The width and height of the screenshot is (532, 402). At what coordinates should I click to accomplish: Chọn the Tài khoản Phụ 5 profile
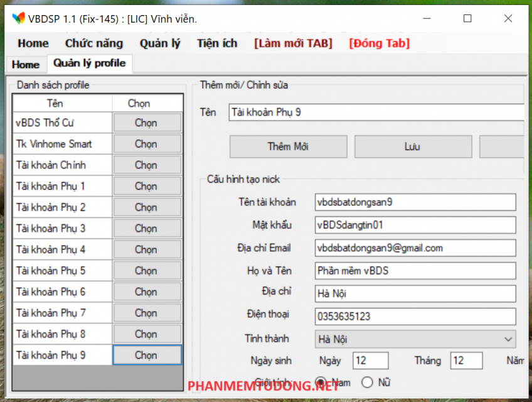pos(147,270)
